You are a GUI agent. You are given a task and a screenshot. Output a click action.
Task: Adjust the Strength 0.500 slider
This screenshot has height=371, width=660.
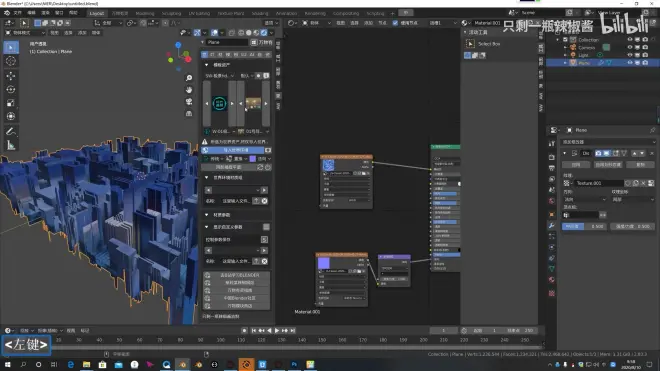coord(633,226)
